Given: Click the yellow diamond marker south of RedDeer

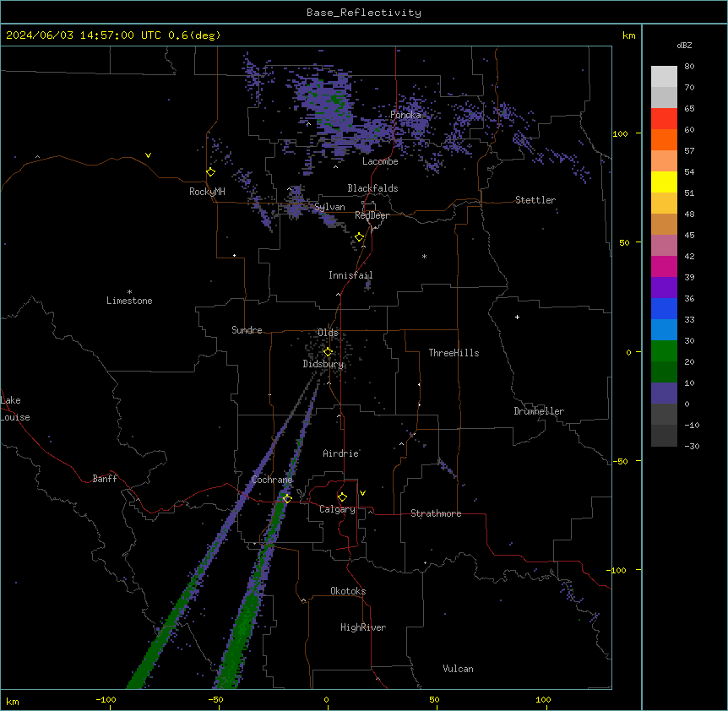Looking at the screenshot, I should [360, 237].
